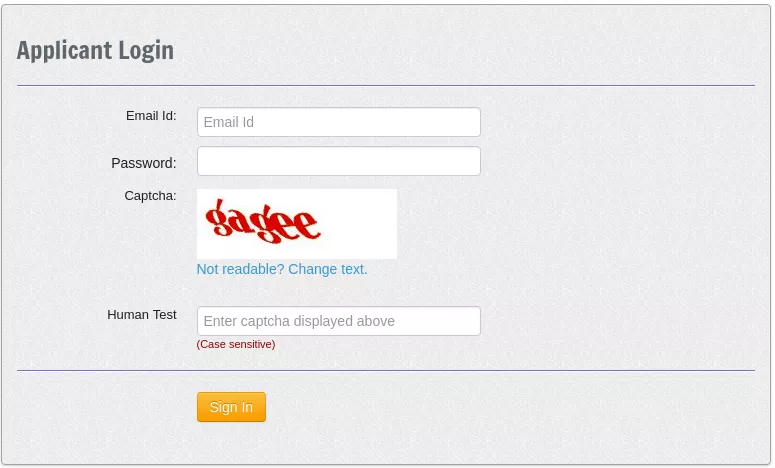This screenshot has height=468, width=775.
Task: Click the 'Password:' field label
Action: pyautogui.click(x=143, y=163)
